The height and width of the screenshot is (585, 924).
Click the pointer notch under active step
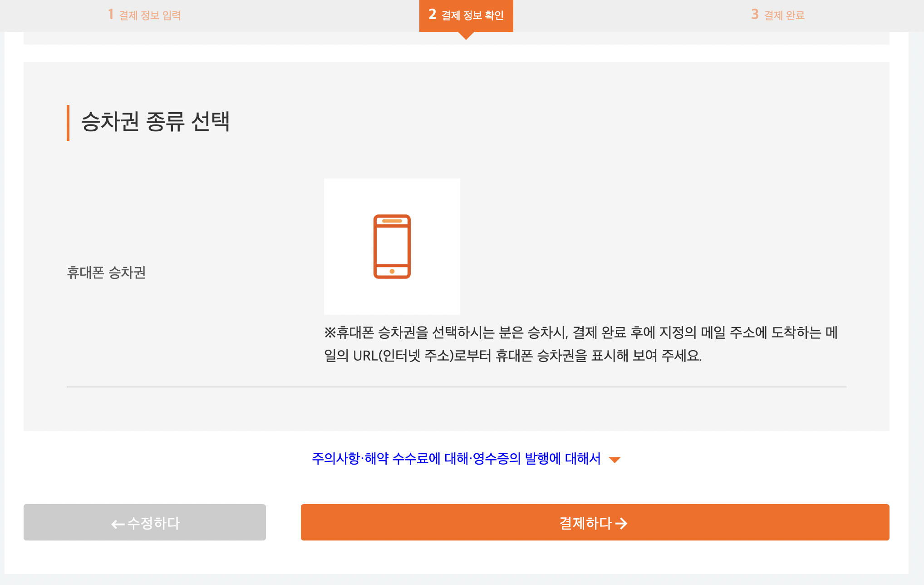[466, 35]
